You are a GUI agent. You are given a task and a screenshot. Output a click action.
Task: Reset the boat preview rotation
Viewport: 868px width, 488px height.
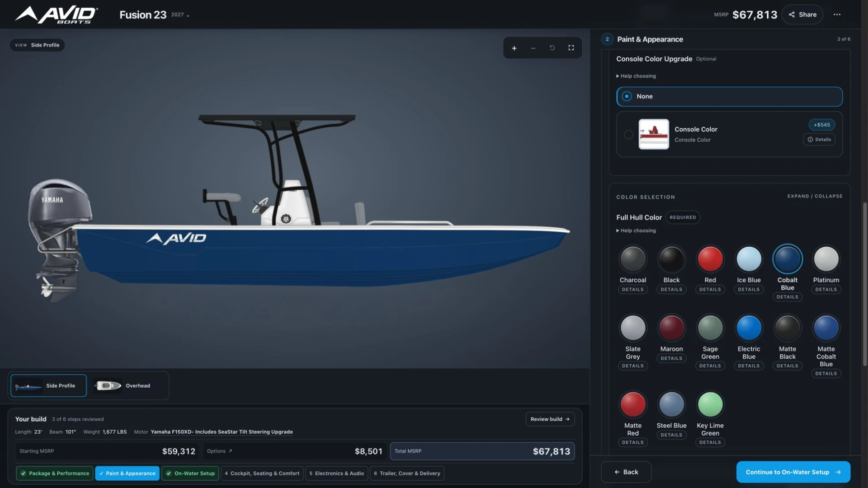tap(552, 48)
